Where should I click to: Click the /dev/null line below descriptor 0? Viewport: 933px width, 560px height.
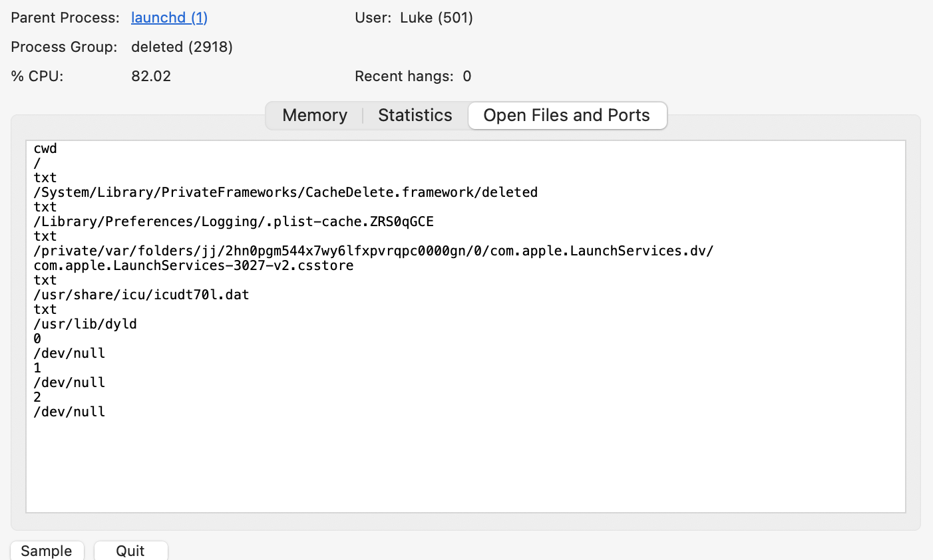click(69, 353)
